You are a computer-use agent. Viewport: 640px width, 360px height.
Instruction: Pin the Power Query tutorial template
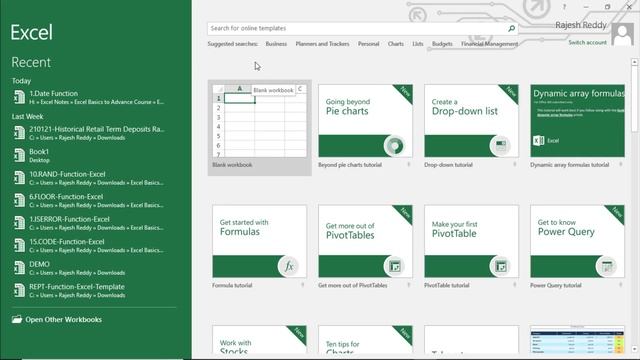coord(621,285)
